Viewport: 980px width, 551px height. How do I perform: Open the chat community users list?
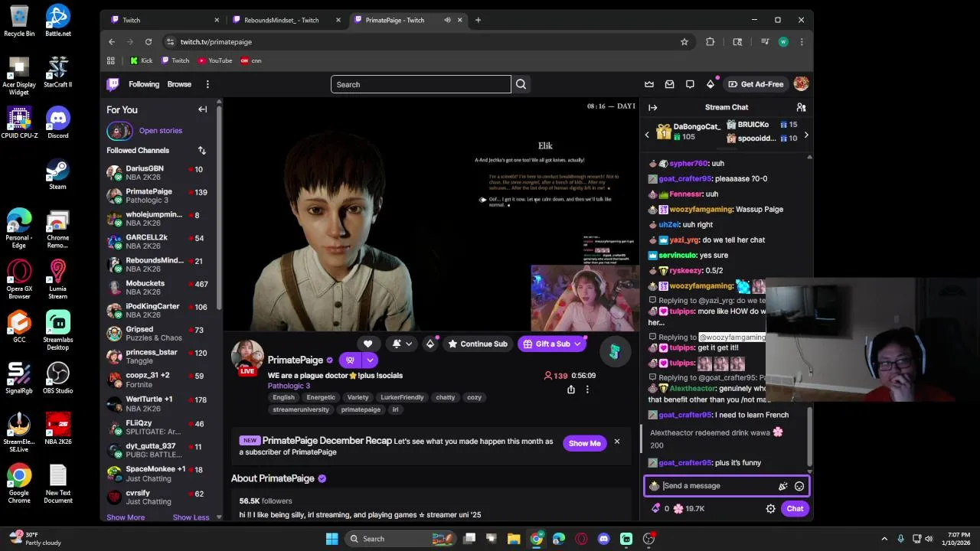(x=801, y=107)
